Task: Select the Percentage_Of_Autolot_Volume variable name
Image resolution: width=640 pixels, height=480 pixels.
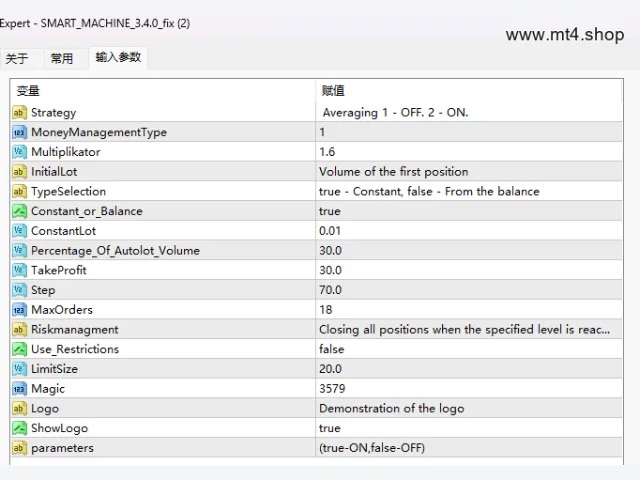Action: click(x=115, y=251)
